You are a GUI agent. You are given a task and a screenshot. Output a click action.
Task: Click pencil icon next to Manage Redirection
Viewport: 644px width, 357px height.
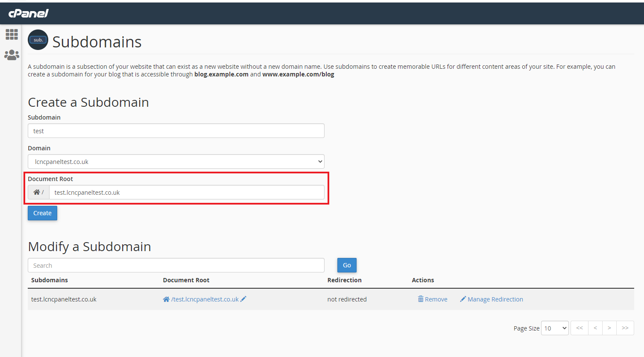[463, 299]
